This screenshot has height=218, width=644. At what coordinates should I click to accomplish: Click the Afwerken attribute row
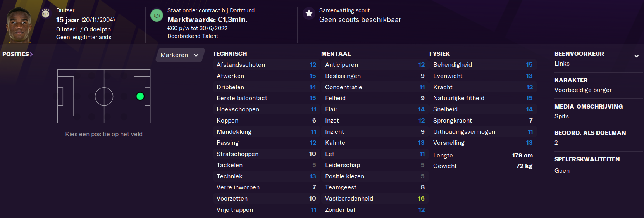266,76
